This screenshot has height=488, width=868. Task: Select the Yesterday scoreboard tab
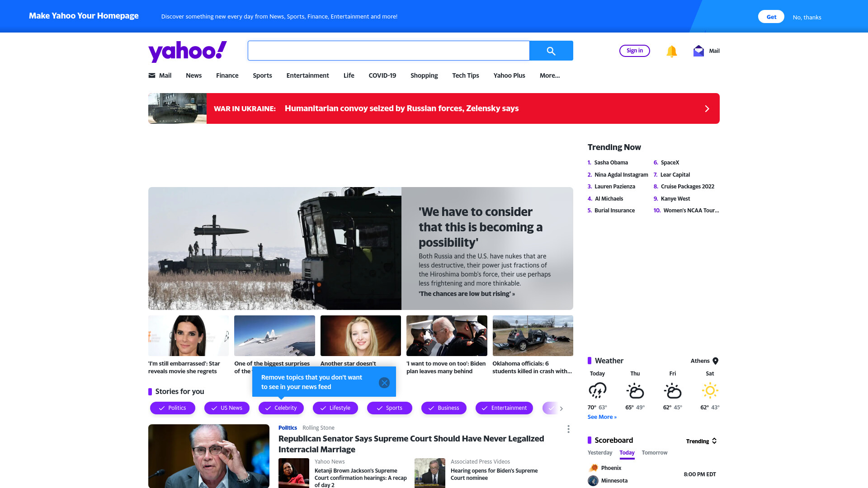(x=600, y=453)
